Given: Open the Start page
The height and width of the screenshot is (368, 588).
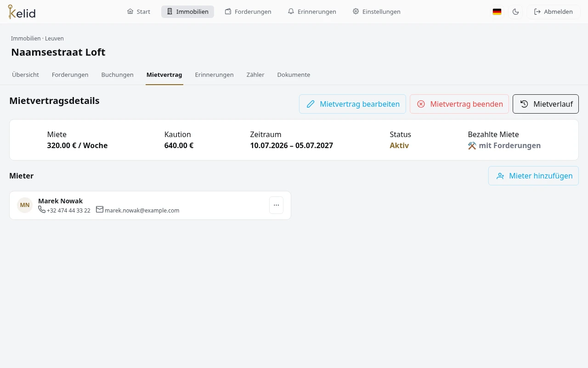Looking at the screenshot, I should (x=139, y=11).
